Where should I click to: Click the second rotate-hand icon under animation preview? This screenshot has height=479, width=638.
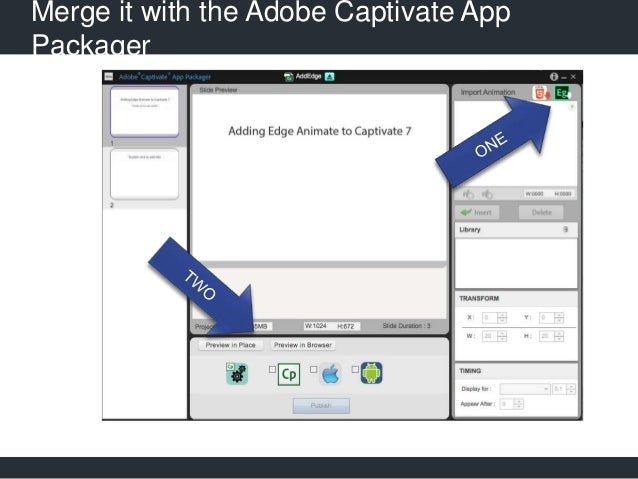(487, 194)
